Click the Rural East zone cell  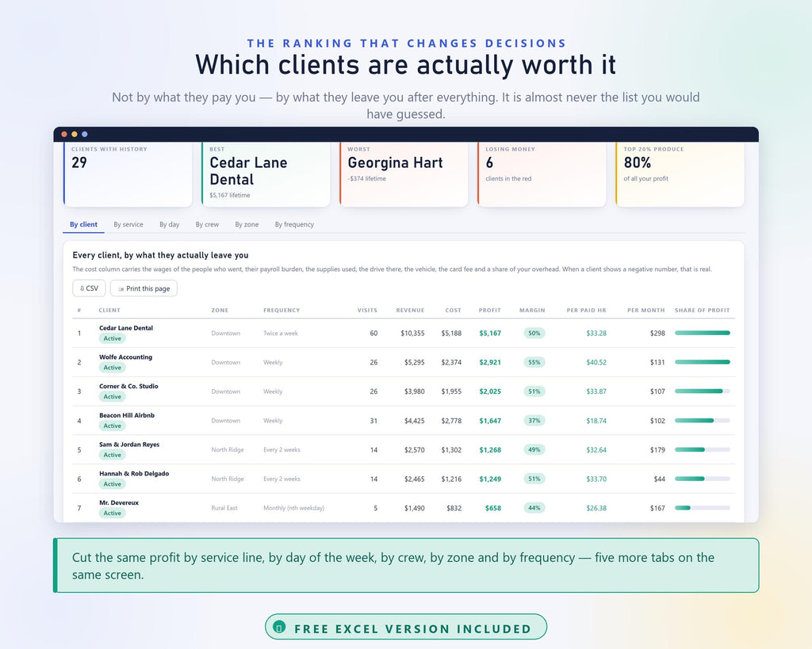pyautogui.click(x=224, y=508)
